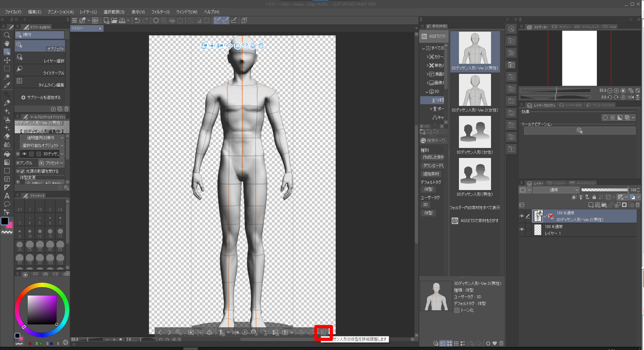The image size is (644, 350).
Task: Select 3Dデッサン人形-Ver.2(女性) material thumbnail
Action: 474,90
